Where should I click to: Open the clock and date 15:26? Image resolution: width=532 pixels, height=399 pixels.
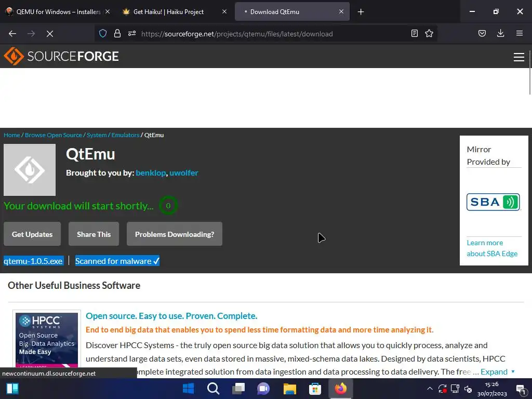492,389
